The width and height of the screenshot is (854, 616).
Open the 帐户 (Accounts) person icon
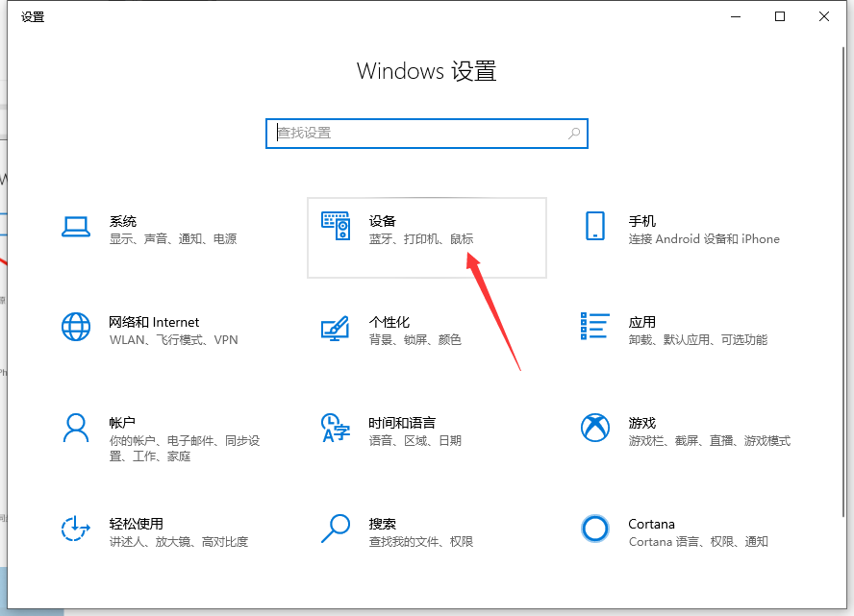click(76, 428)
